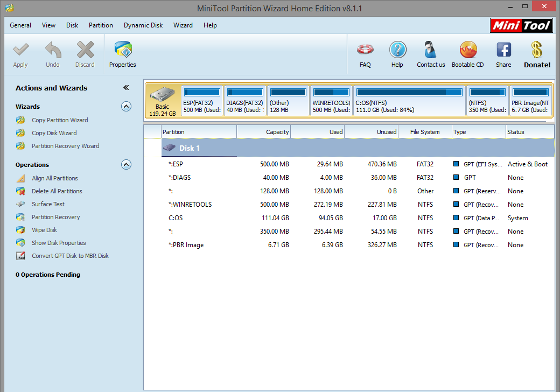Viewport: 560px width, 392px height.
Task: Click the Discard X icon
Action: [86, 50]
